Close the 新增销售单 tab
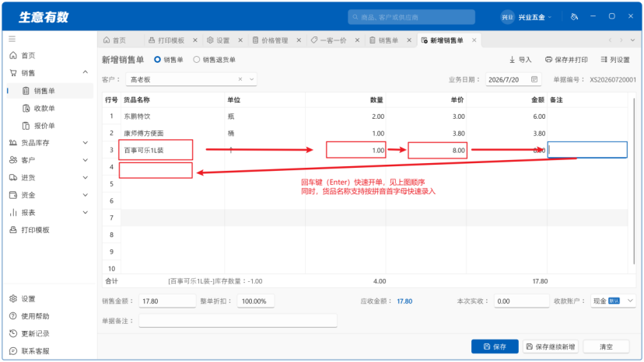This screenshot has height=362, width=644. [474, 40]
